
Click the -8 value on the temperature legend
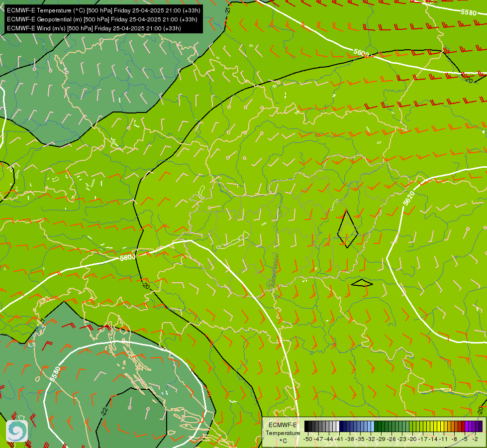coord(454,439)
